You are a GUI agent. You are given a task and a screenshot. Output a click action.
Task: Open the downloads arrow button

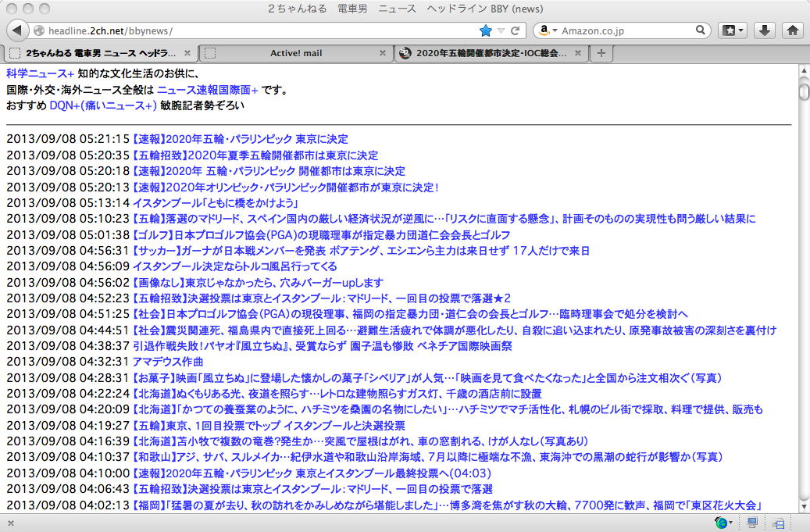765,30
